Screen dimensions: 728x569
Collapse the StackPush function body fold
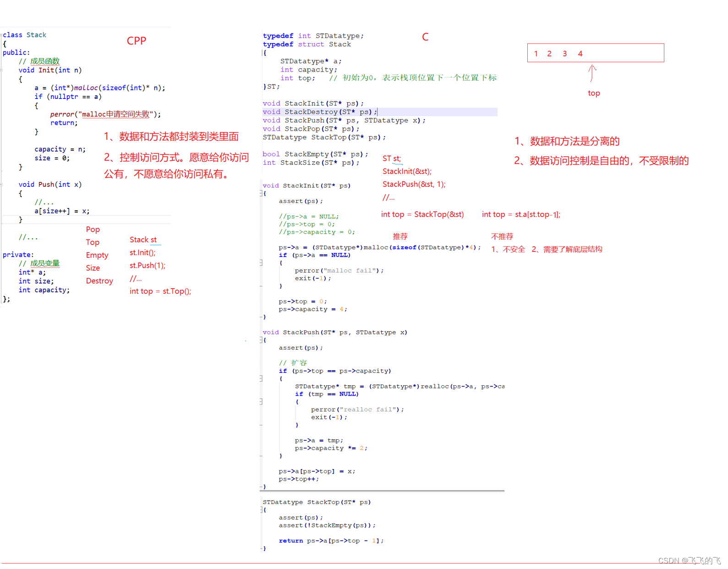(x=262, y=340)
